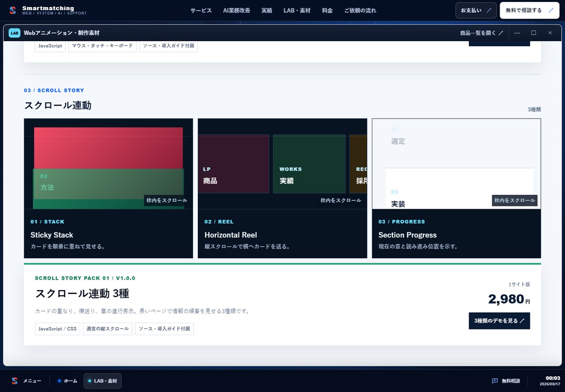Click the taskbar Smartmatching menu logo

click(x=15, y=381)
